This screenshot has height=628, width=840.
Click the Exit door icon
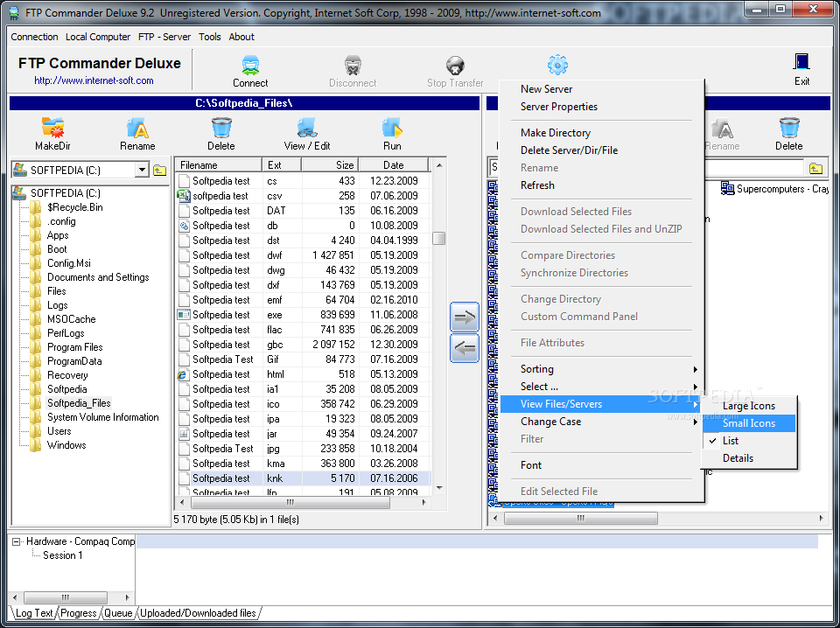tap(801, 63)
